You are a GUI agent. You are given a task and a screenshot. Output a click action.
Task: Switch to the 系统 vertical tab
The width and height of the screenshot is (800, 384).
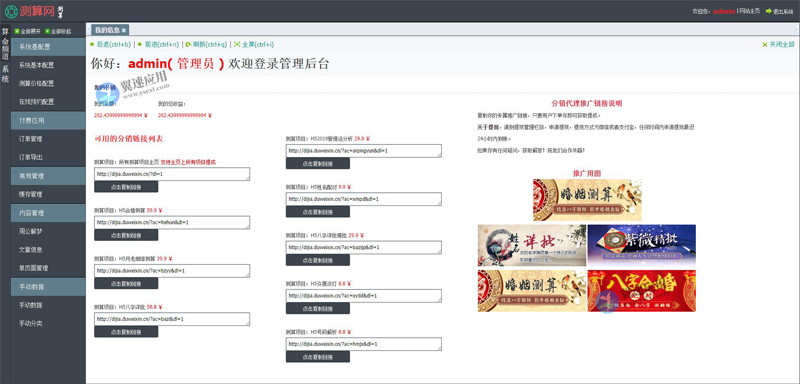[5, 74]
